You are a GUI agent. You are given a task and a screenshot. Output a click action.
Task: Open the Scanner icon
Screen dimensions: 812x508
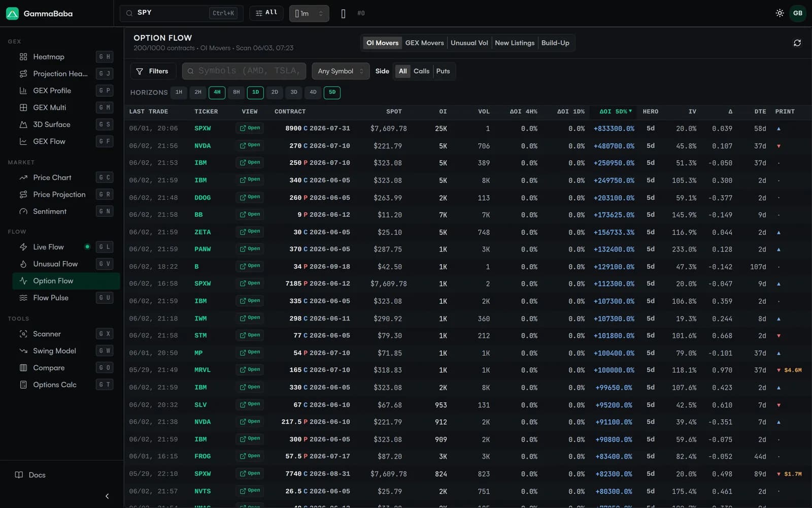[23, 334]
